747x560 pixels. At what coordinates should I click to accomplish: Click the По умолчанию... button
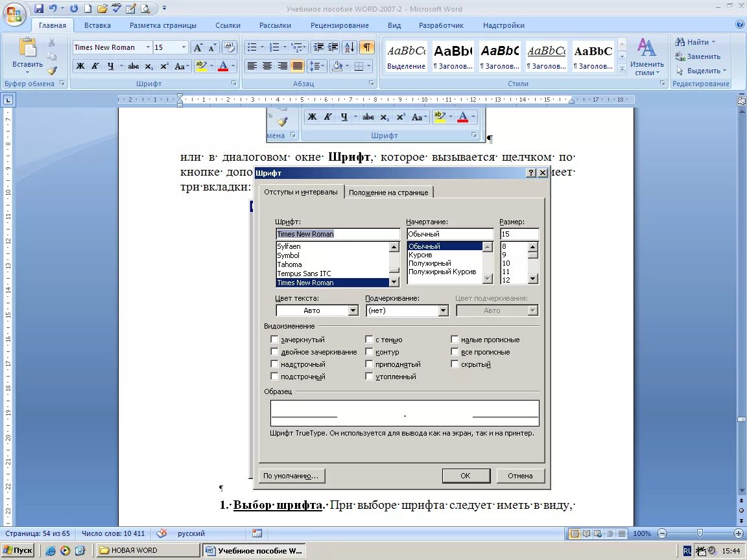(x=292, y=476)
